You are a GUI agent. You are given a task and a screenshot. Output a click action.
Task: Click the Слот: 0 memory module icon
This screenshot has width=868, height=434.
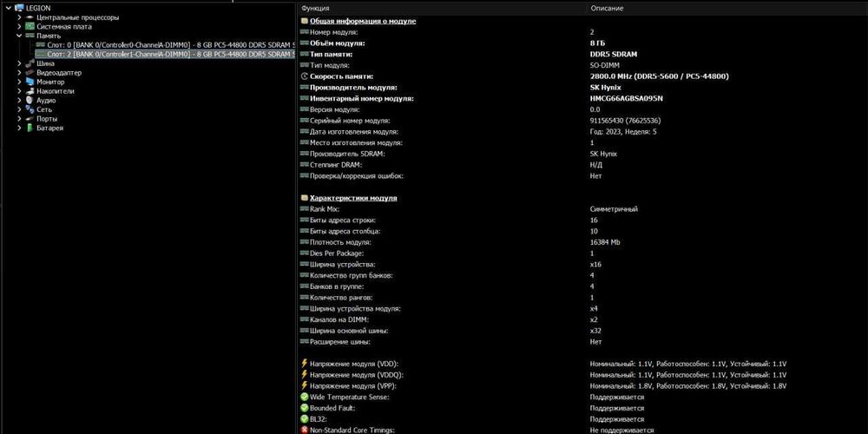(41, 45)
